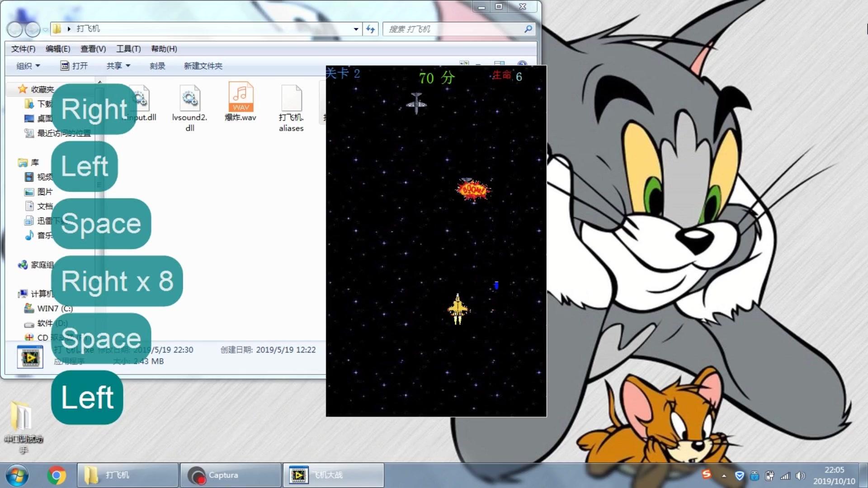Open the 共享 dropdown in the toolbar
868x488 pixels.
pyautogui.click(x=118, y=66)
